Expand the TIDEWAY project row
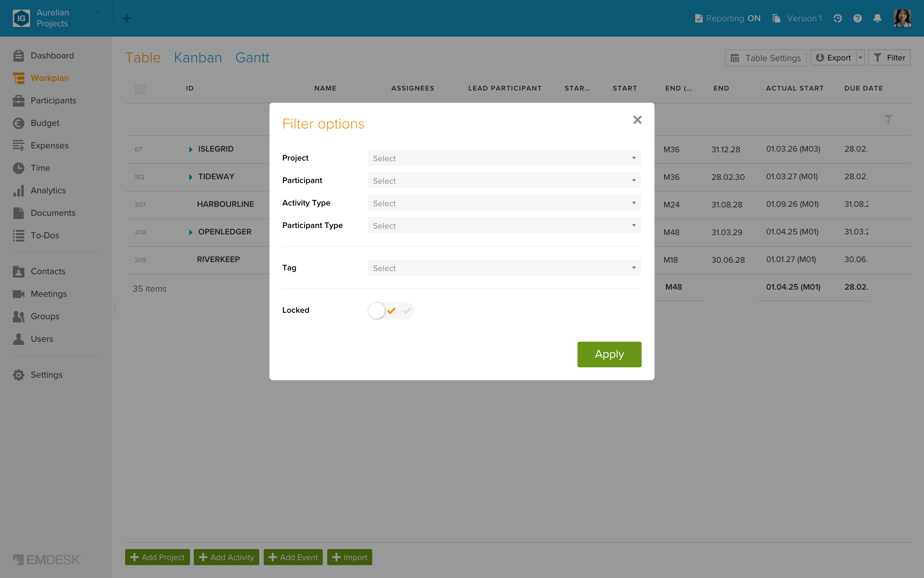Viewport: 924px width, 578px height. [191, 177]
